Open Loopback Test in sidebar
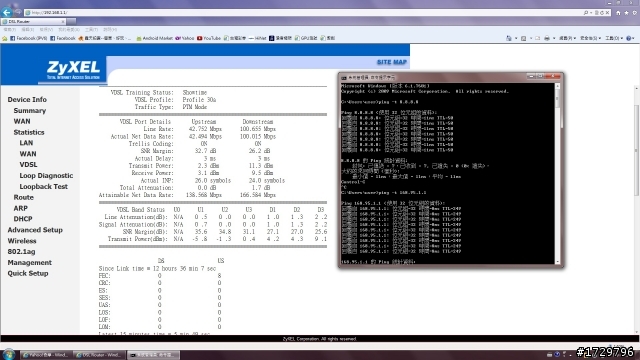 [43, 187]
